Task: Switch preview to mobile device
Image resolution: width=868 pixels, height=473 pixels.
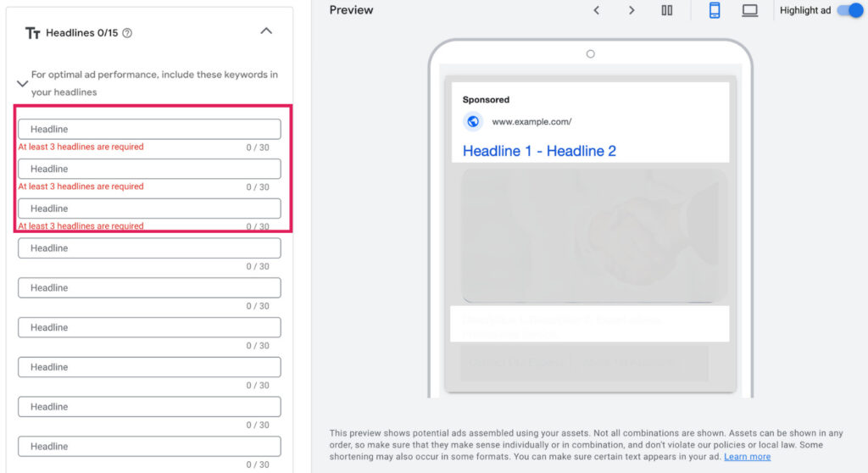Action: 715,10
